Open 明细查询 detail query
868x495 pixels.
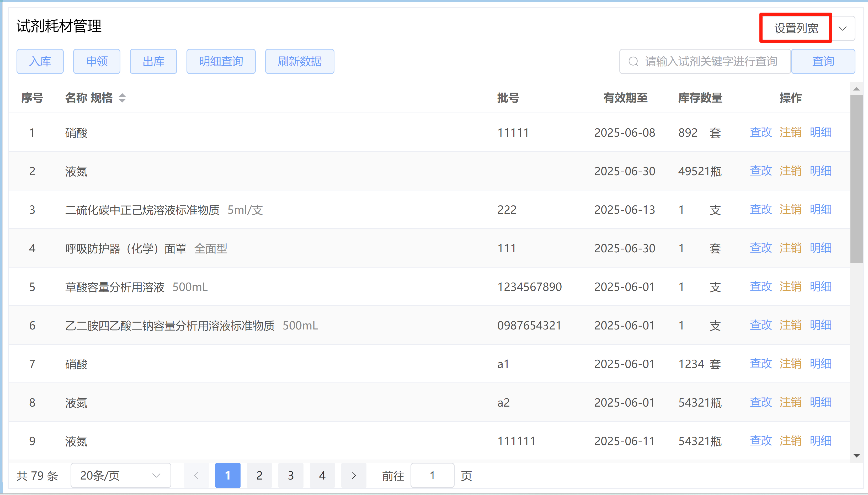tap(221, 62)
